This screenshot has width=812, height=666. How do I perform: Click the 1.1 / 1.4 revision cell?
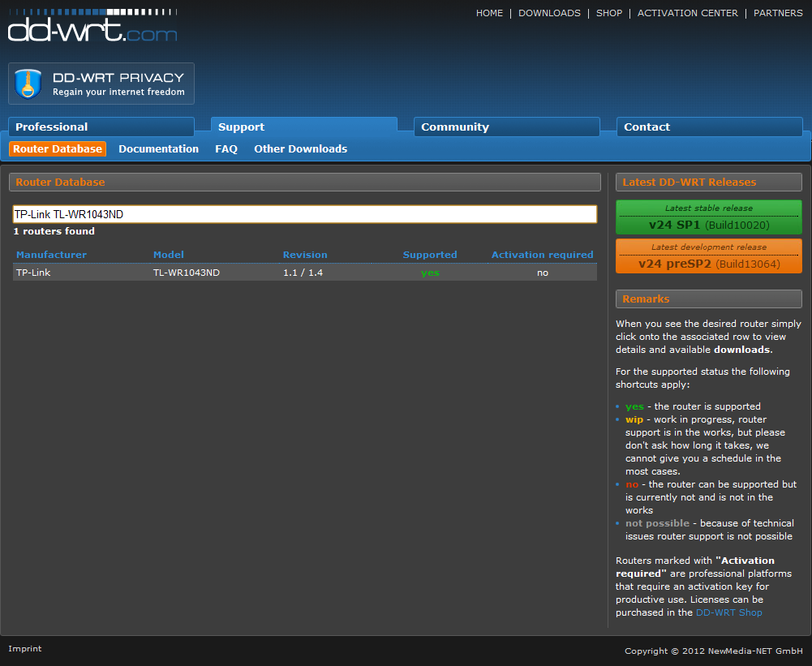[303, 273]
